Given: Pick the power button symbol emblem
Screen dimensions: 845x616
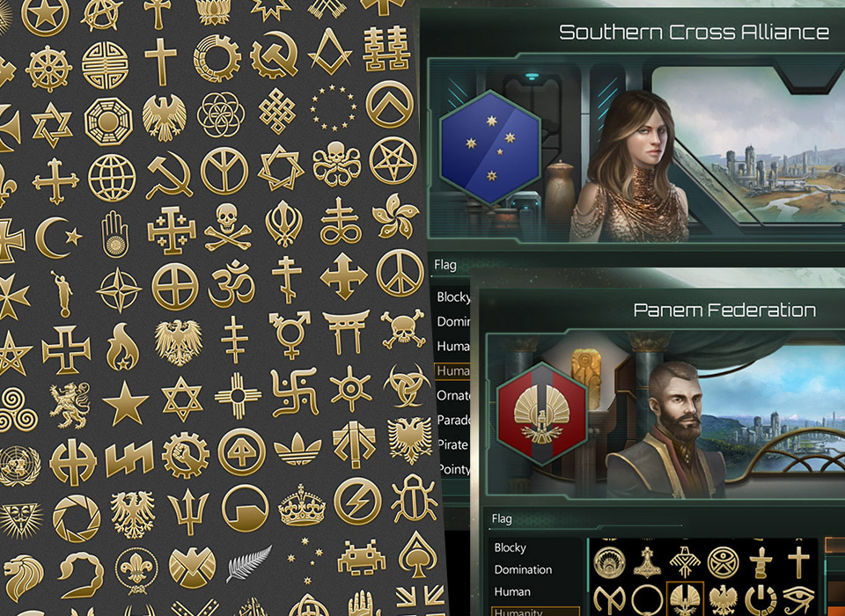Looking at the screenshot, I should pyautogui.click(x=760, y=600).
